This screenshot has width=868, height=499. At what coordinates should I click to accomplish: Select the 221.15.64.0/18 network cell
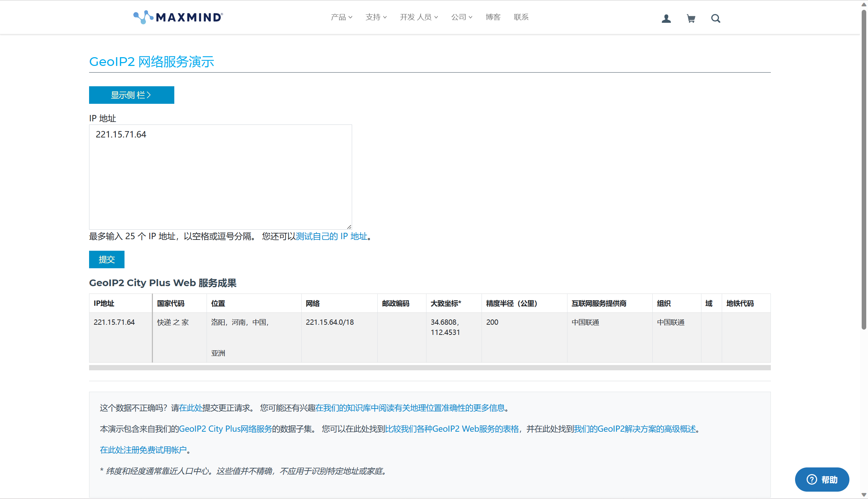click(339, 337)
